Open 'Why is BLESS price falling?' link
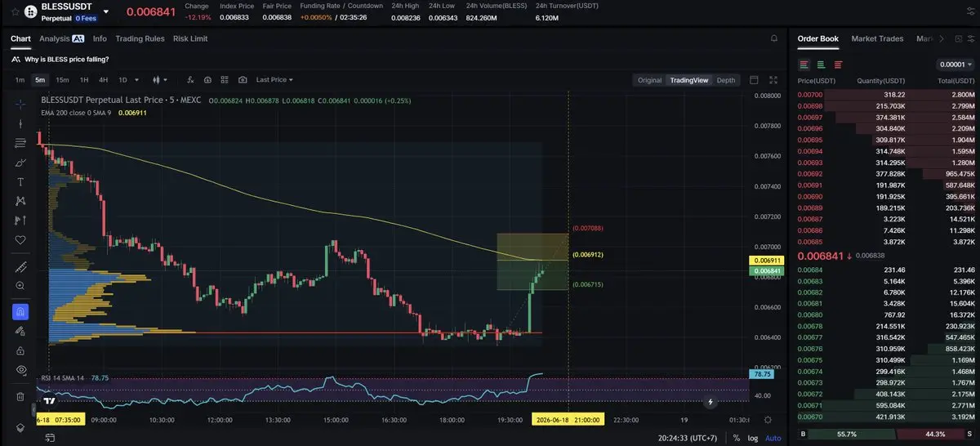980x446 pixels. click(x=67, y=59)
